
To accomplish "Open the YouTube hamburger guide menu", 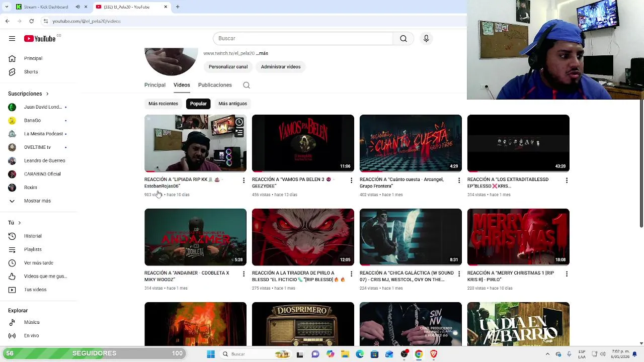I will (x=12, y=39).
